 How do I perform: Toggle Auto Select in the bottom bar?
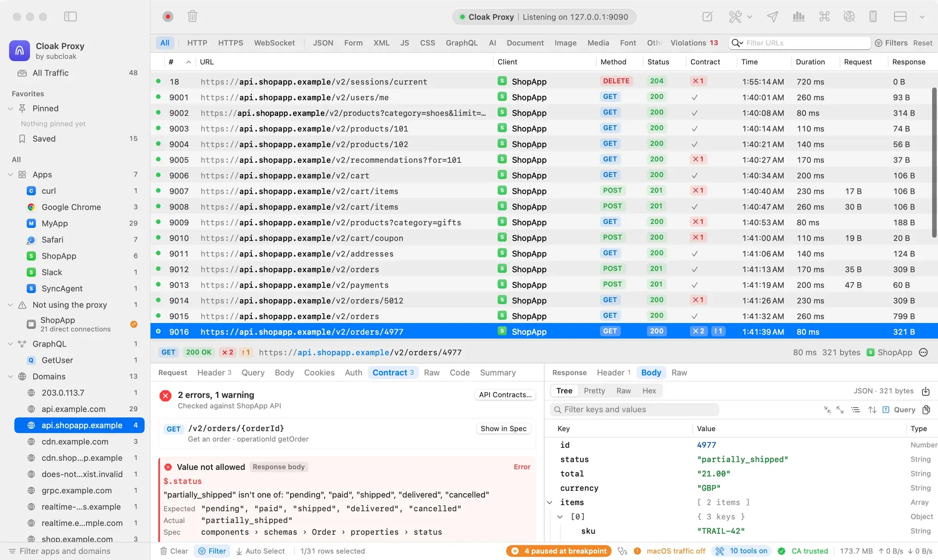click(x=260, y=551)
